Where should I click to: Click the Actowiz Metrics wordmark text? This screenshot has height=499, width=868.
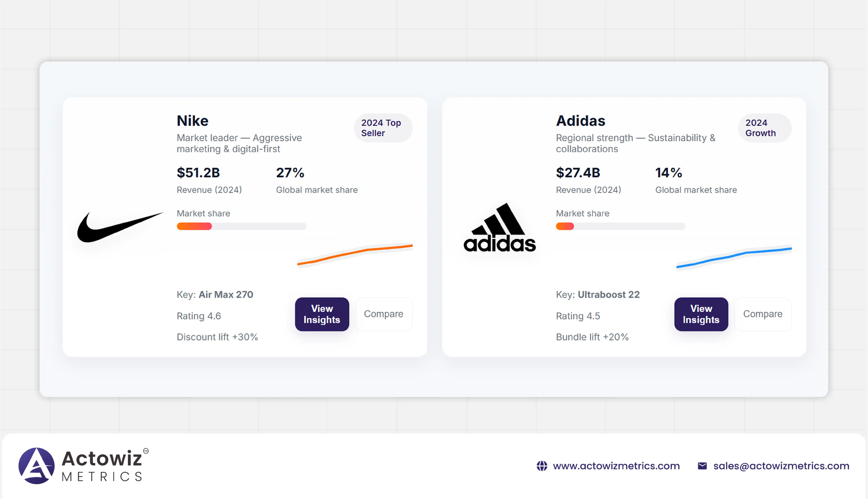102,466
